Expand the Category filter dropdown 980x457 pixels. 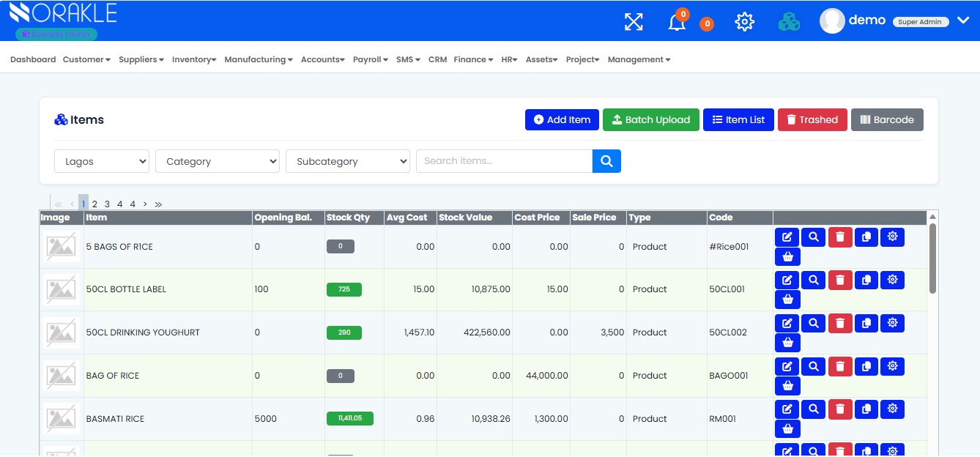[218, 161]
